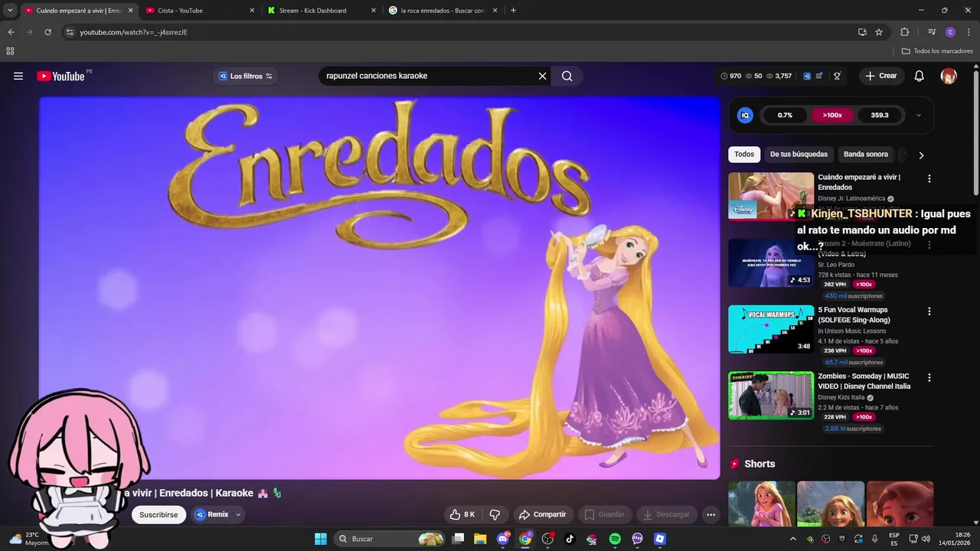Image resolution: width=980 pixels, height=551 pixels.
Task: Select the De tus búsquedas chip
Action: 799,155
